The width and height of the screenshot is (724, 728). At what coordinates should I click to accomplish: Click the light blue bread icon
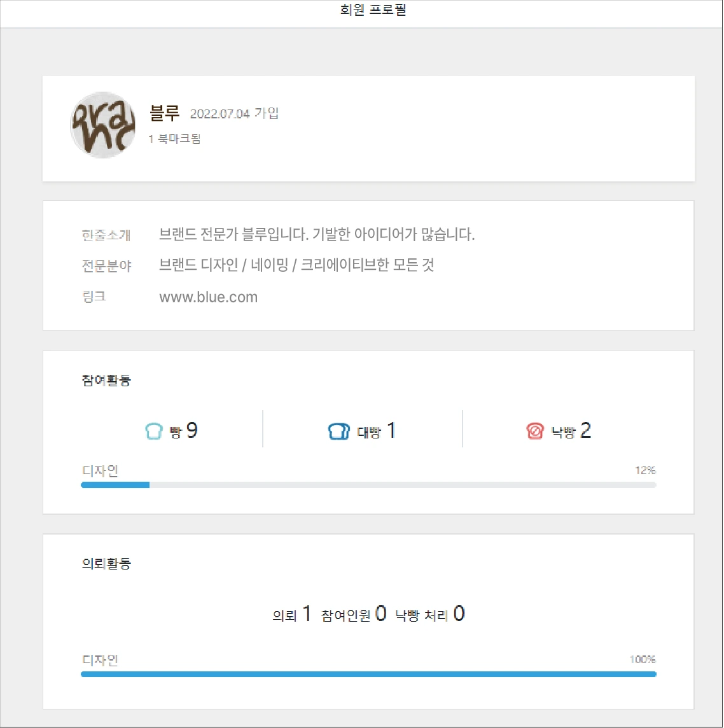pos(153,431)
